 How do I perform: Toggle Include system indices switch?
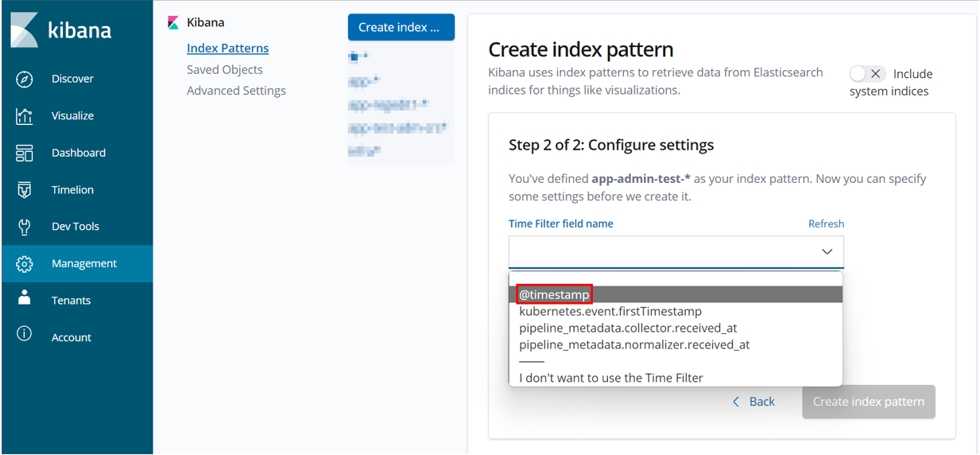[x=866, y=74]
